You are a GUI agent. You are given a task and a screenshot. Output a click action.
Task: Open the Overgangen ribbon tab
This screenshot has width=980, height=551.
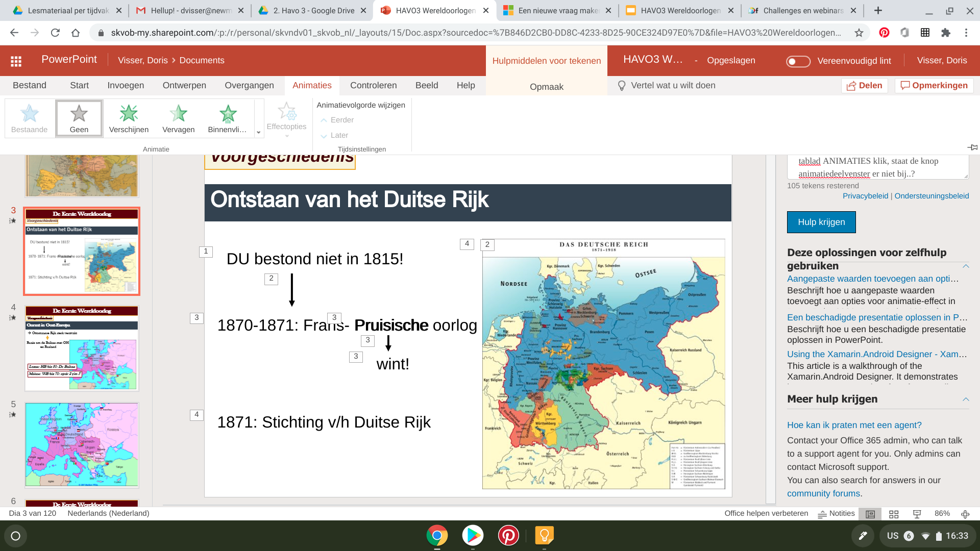tap(249, 85)
